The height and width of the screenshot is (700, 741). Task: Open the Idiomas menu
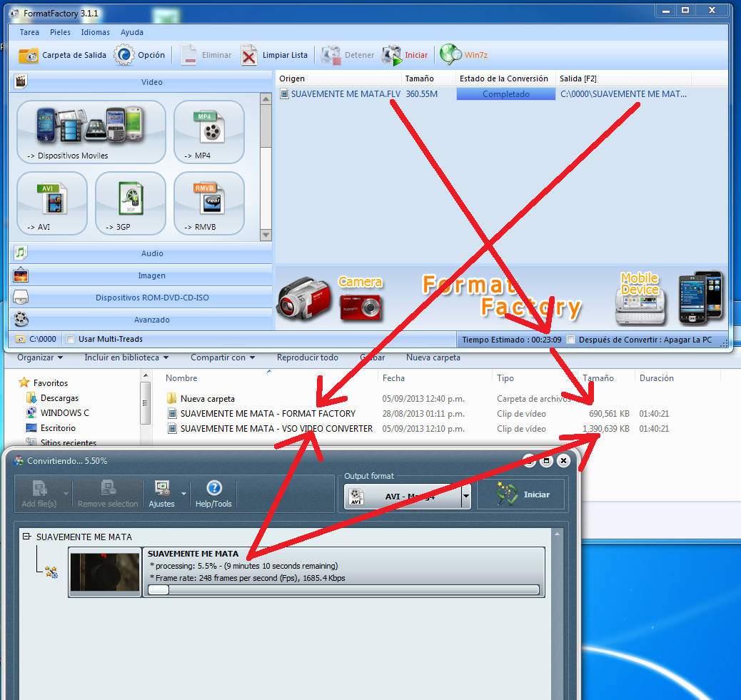pyautogui.click(x=96, y=32)
